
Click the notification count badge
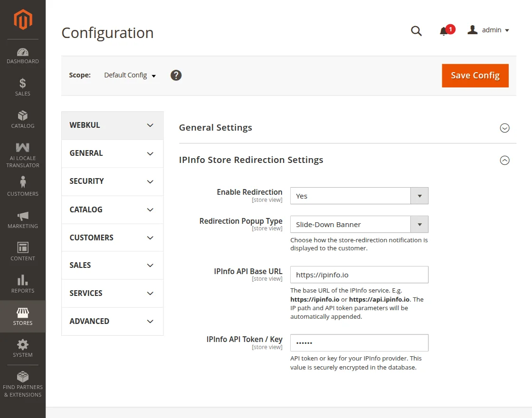[x=451, y=29]
